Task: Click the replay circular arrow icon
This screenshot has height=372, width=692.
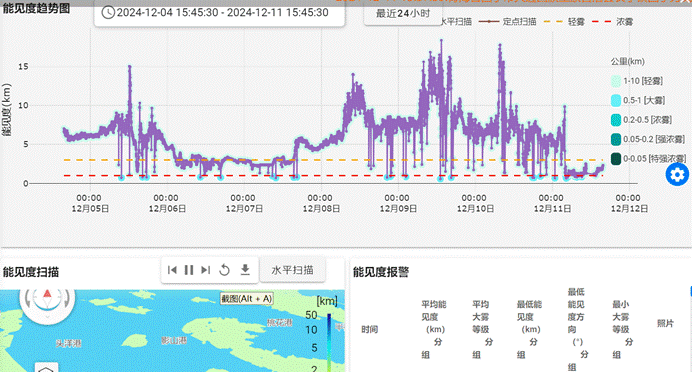Action: (224, 270)
